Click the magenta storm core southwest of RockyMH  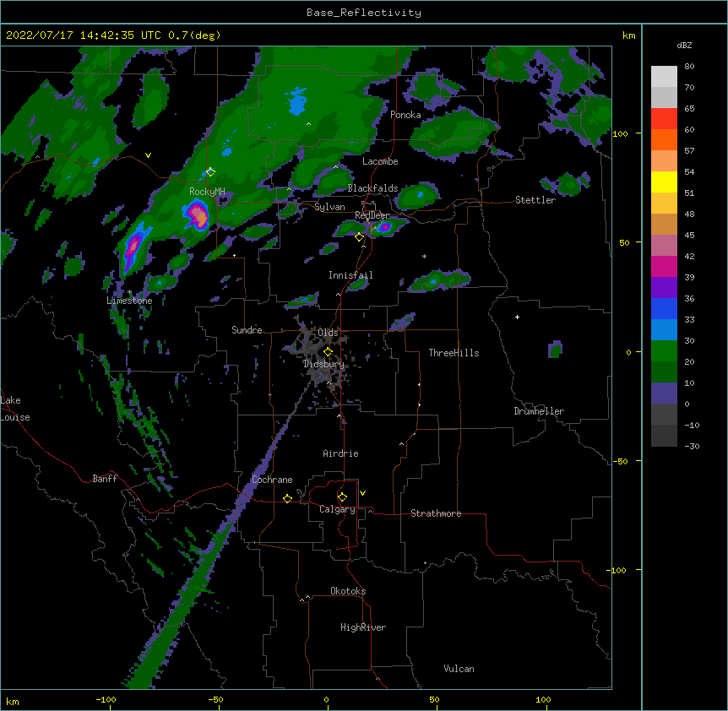coord(133,248)
